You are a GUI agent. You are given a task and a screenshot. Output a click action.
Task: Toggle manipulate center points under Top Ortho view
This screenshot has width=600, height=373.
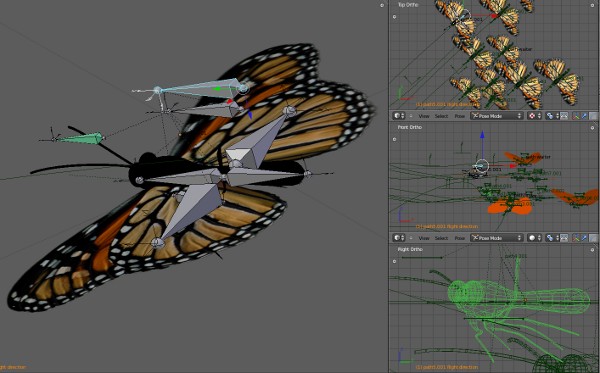coord(564,116)
